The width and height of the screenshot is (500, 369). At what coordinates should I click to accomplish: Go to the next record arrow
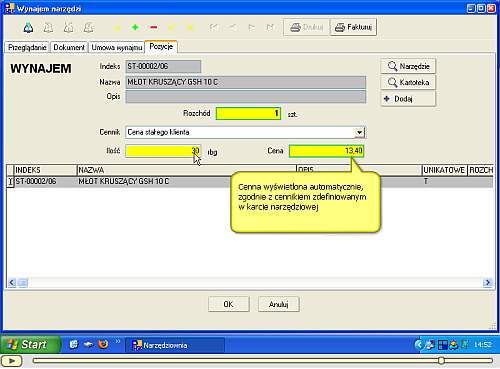pyautogui.click(x=252, y=27)
